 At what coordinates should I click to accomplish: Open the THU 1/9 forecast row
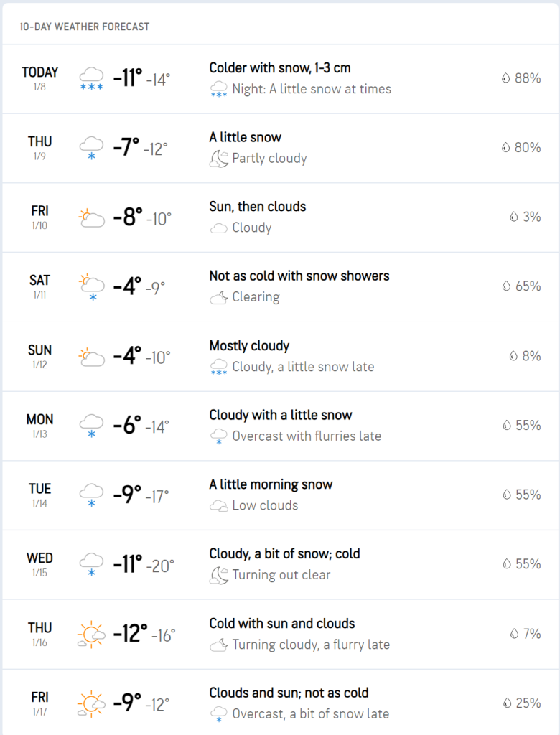click(x=280, y=148)
